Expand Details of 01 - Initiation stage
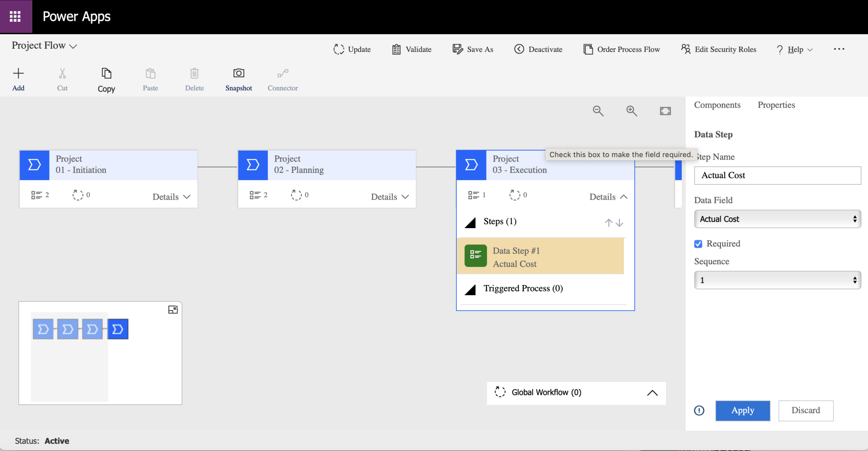 (171, 197)
